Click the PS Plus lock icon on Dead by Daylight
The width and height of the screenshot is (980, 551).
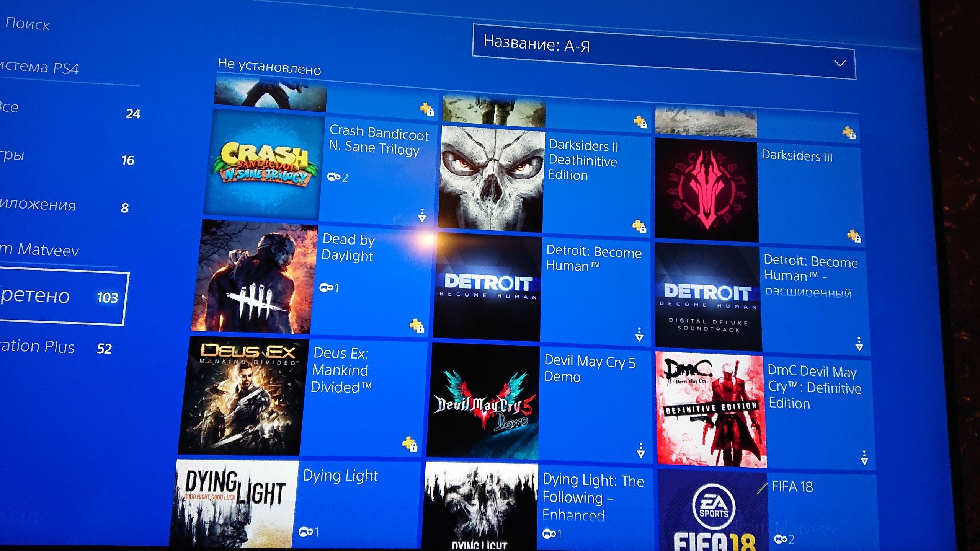pyautogui.click(x=416, y=326)
